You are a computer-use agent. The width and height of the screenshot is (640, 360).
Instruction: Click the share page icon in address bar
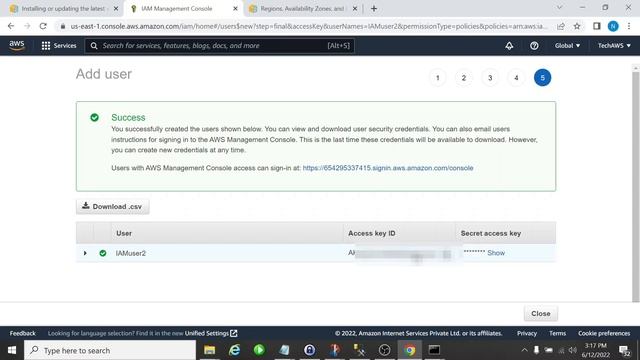[561, 26]
